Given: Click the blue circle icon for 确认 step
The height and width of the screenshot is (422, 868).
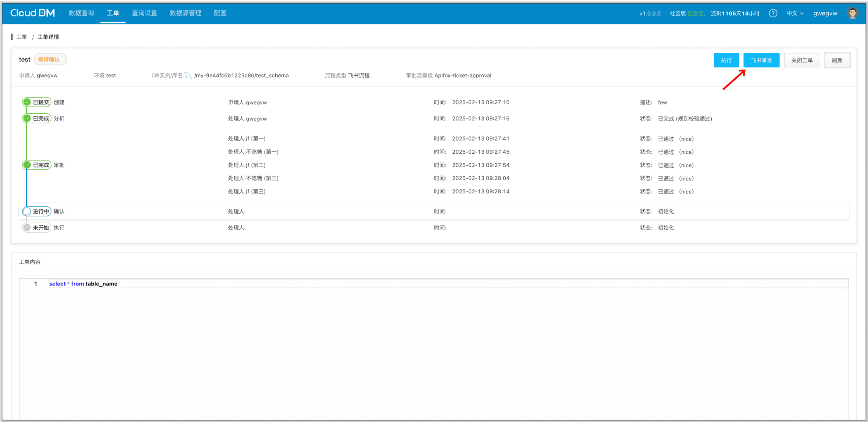Looking at the screenshot, I should pos(27,211).
